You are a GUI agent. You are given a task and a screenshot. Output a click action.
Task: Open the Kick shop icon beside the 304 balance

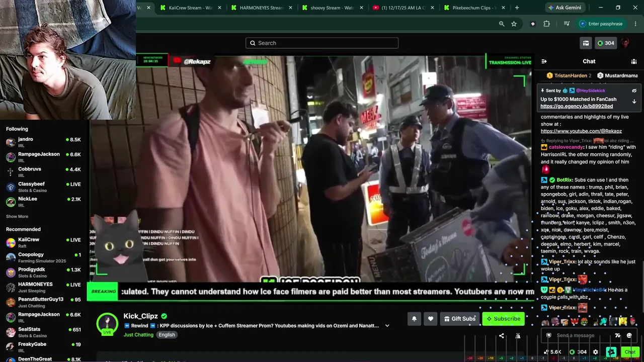click(586, 43)
